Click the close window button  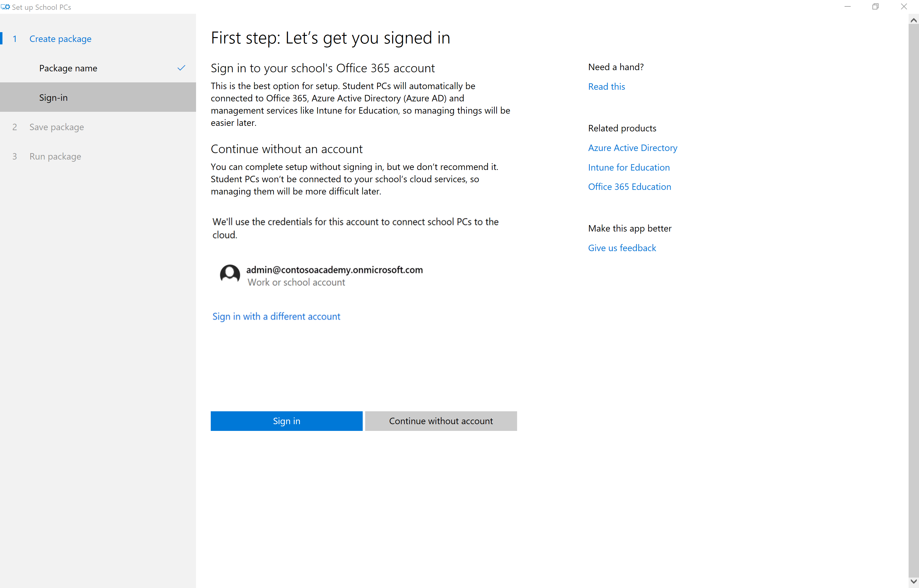pyautogui.click(x=904, y=7)
